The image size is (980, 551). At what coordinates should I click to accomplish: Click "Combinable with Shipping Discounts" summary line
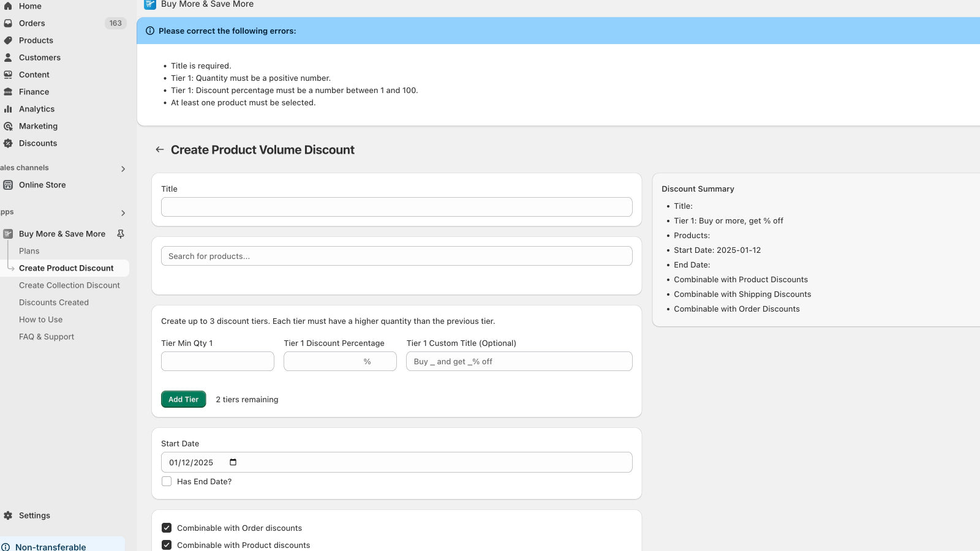742,294
